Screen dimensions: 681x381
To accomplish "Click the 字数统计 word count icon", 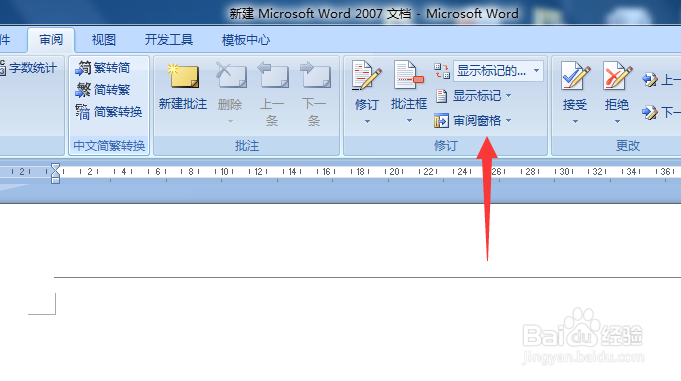I will 3,68.
